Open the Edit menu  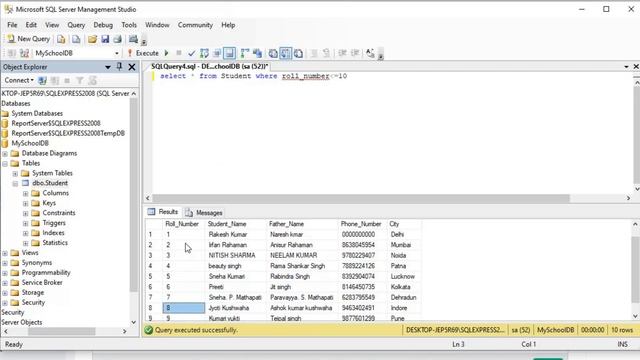31,25
